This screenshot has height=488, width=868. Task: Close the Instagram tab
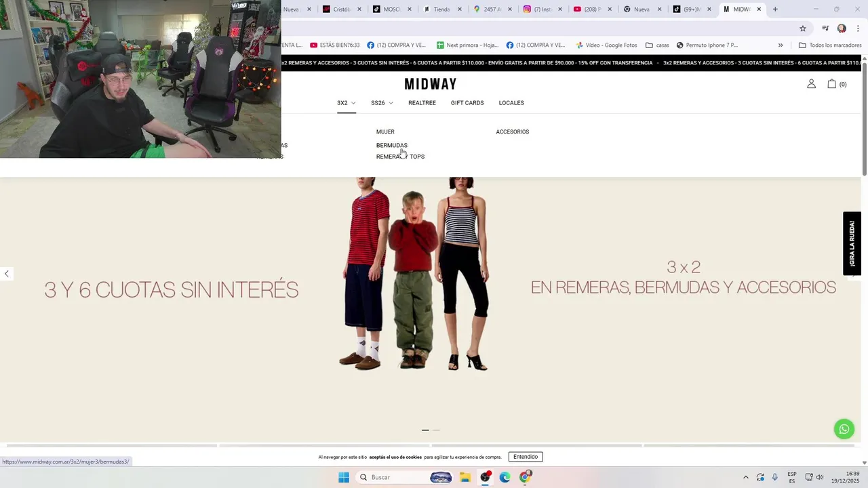click(x=560, y=9)
